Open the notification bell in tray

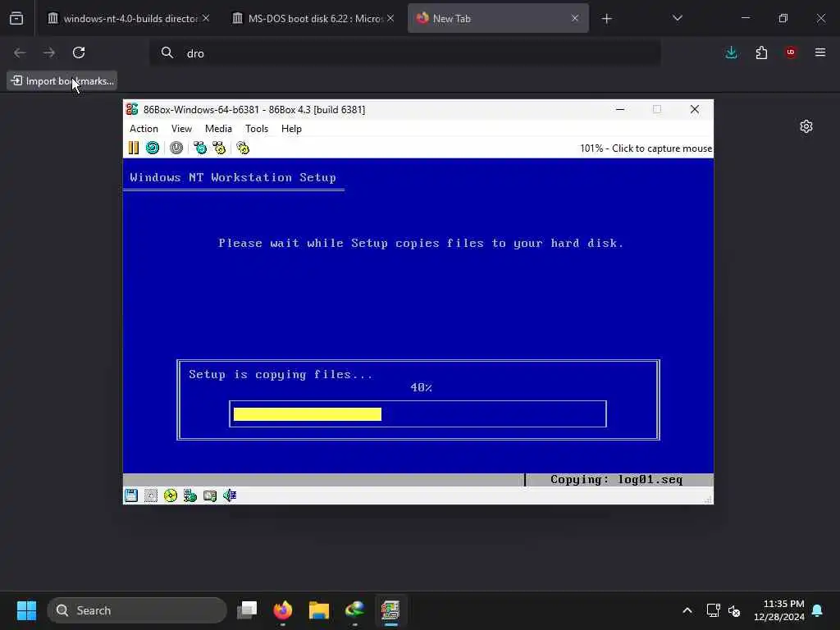(x=818, y=610)
